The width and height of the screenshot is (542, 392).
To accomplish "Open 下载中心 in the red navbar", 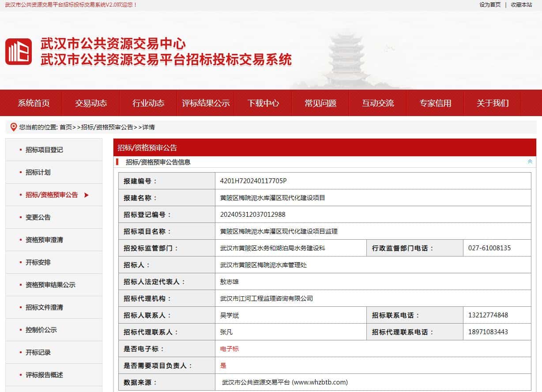I will 263,103.
